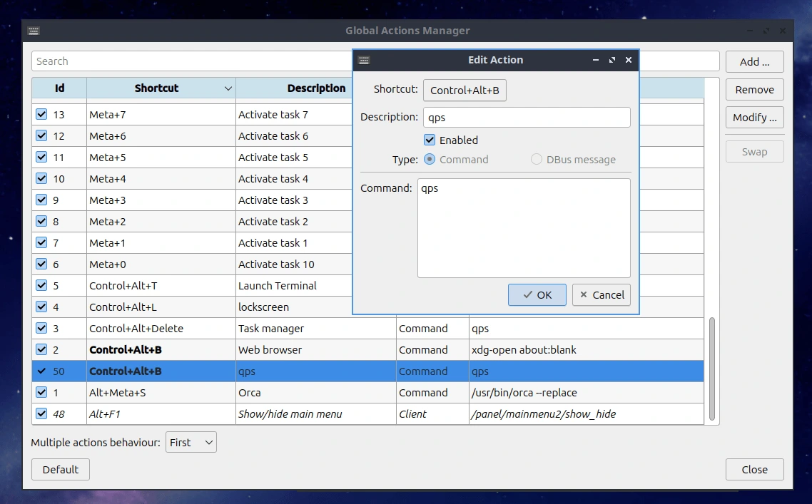This screenshot has width=812, height=504.
Task: Click the Modify ... button
Action: tap(754, 118)
